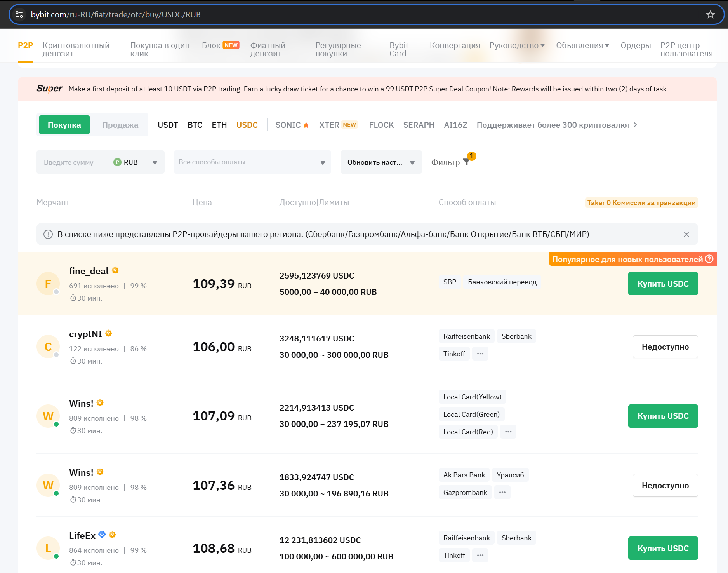This screenshot has width=728, height=573.
Task: Expand the Объявления menu
Action: pyautogui.click(x=583, y=45)
